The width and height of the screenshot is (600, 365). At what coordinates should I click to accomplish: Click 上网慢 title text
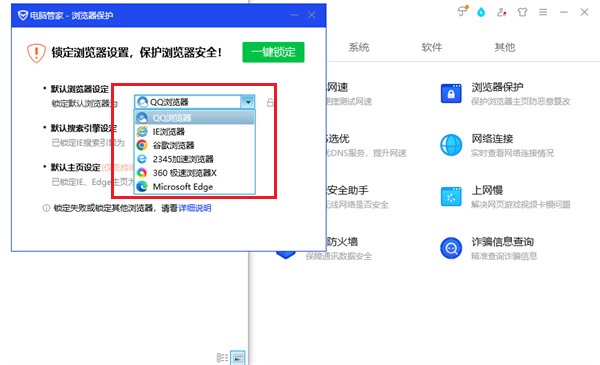tap(487, 190)
